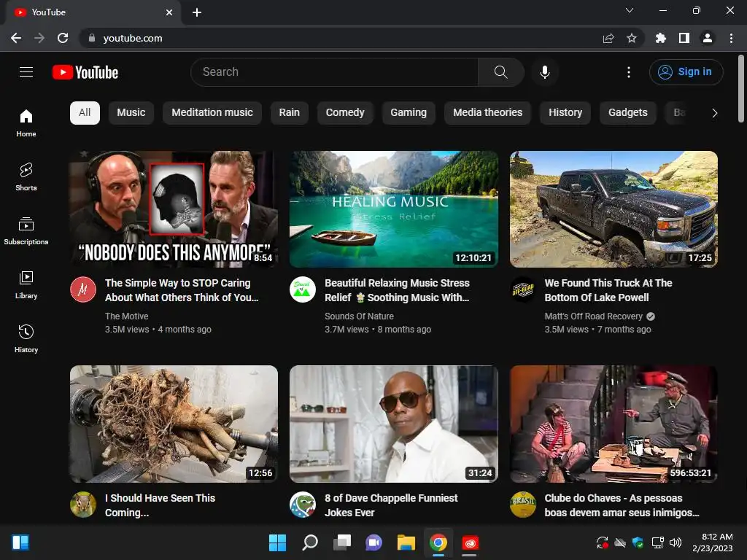
Task: Reload the page
Action: pyautogui.click(x=63, y=38)
